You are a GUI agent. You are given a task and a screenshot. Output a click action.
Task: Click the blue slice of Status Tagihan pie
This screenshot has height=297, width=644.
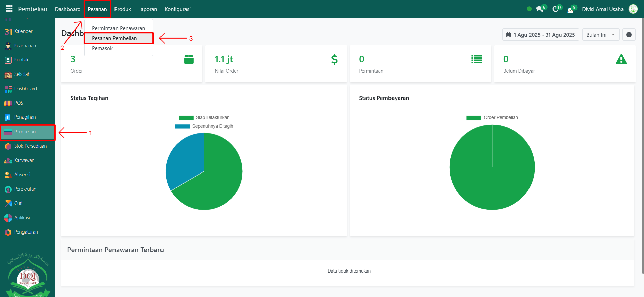point(185,161)
